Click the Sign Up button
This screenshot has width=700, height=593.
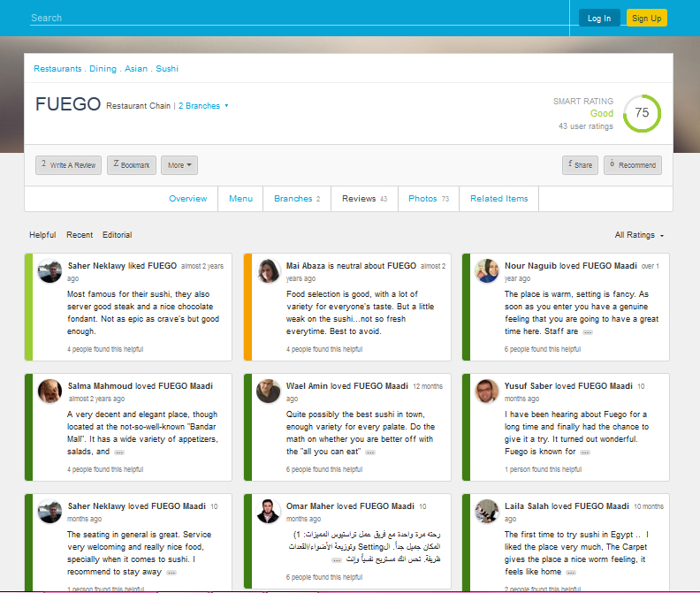[x=646, y=19]
